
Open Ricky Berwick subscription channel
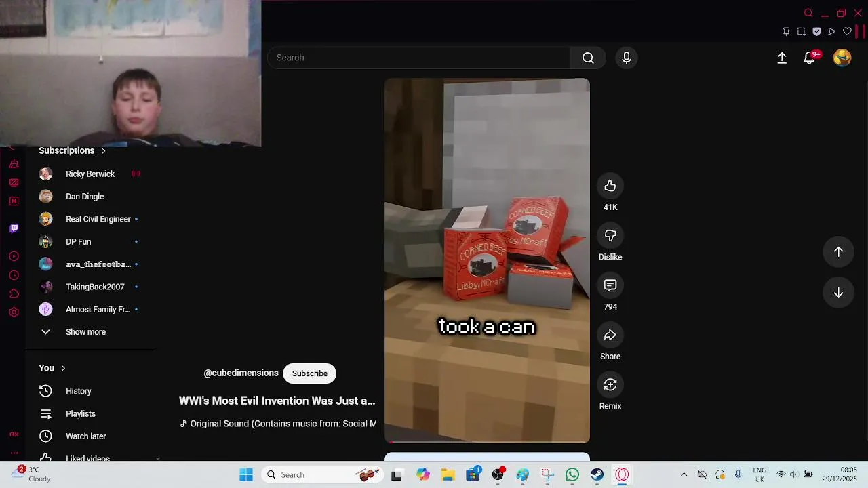pyautogui.click(x=91, y=174)
